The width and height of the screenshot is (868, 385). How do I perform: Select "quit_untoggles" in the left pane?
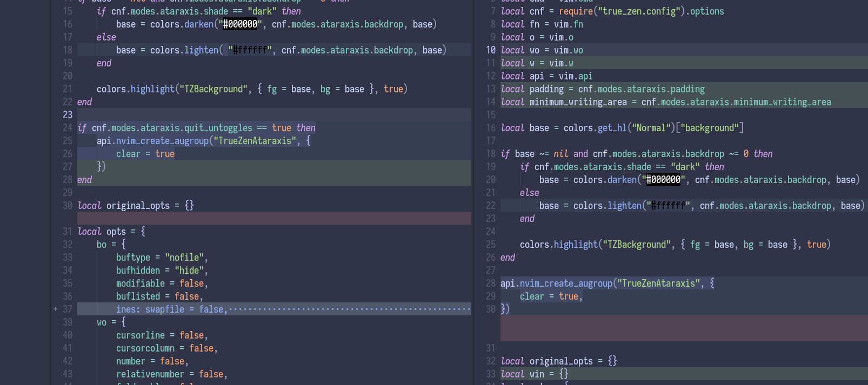(218, 128)
